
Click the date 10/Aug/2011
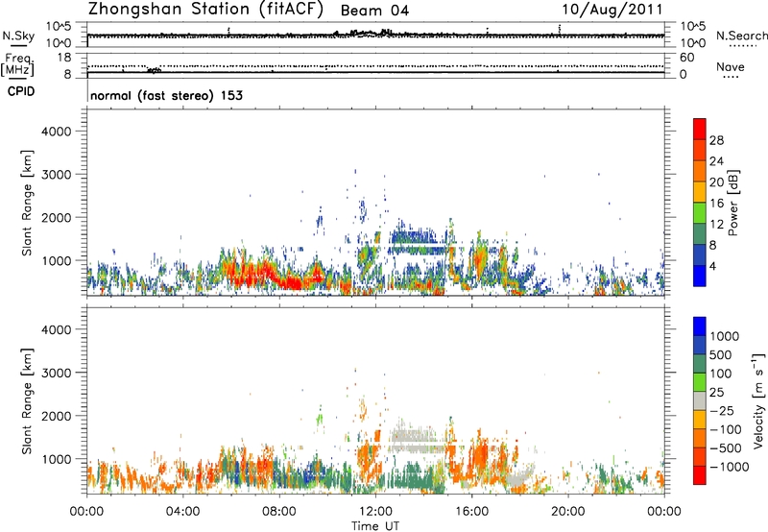click(x=612, y=10)
